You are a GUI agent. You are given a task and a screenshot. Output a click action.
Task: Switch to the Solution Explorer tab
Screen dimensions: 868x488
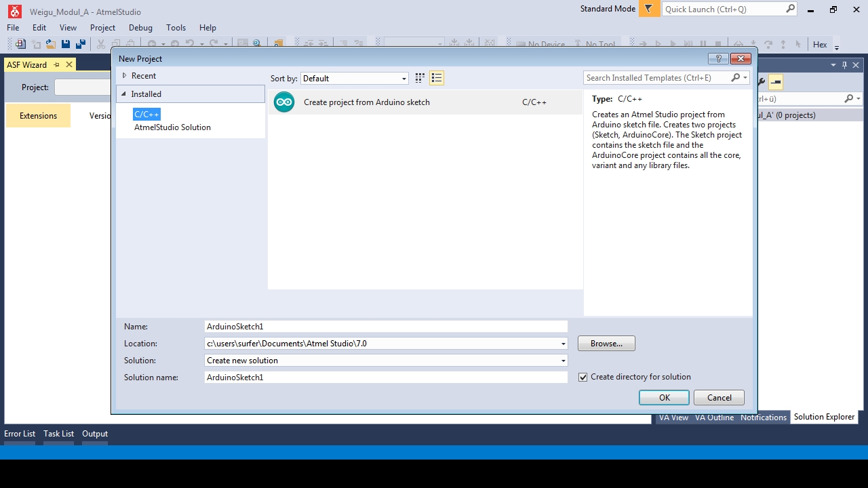click(x=824, y=417)
